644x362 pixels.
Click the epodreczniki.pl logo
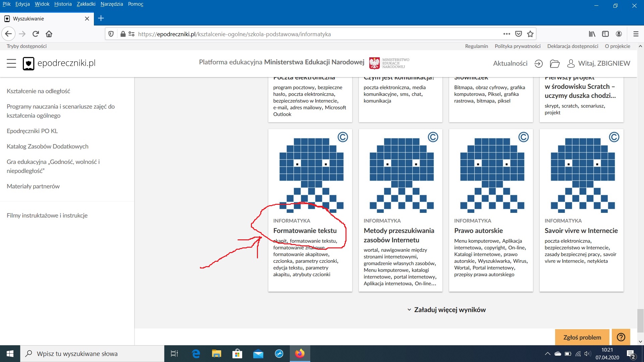click(59, 63)
